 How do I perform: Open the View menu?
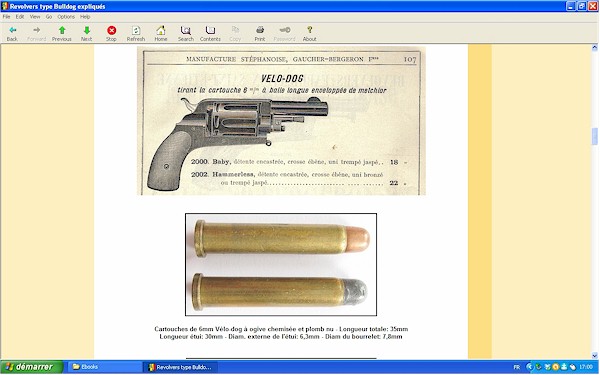[x=35, y=17]
